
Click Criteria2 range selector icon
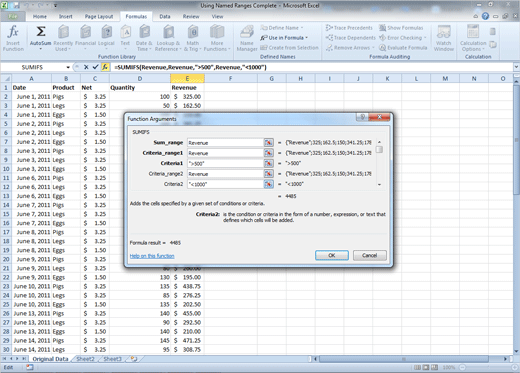pos(268,184)
